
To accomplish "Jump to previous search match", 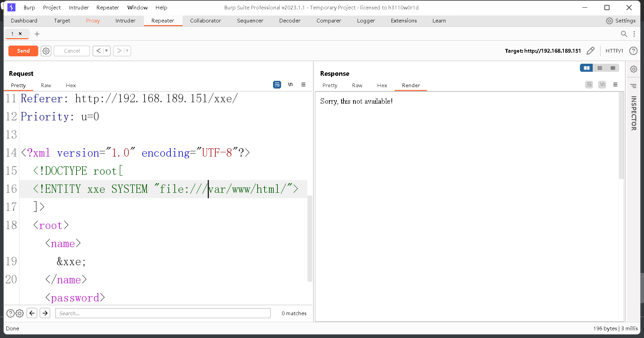I will pos(32,313).
